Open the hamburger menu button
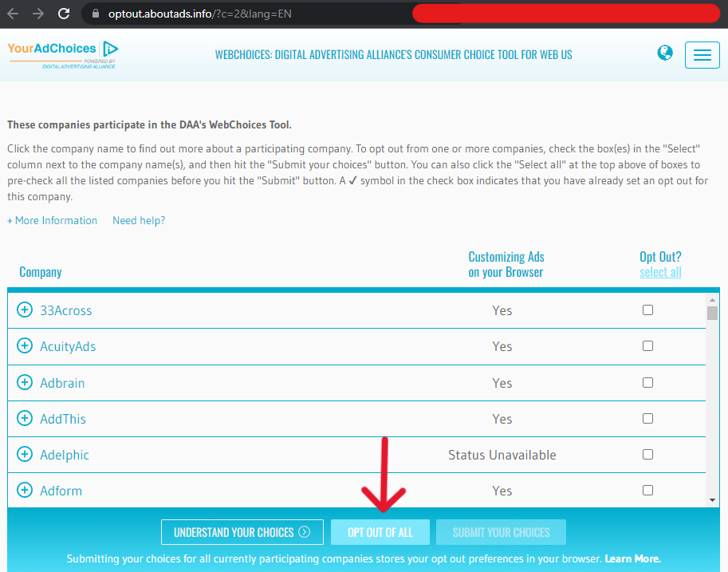Viewport: 728px width, 572px height. [702, 55]
